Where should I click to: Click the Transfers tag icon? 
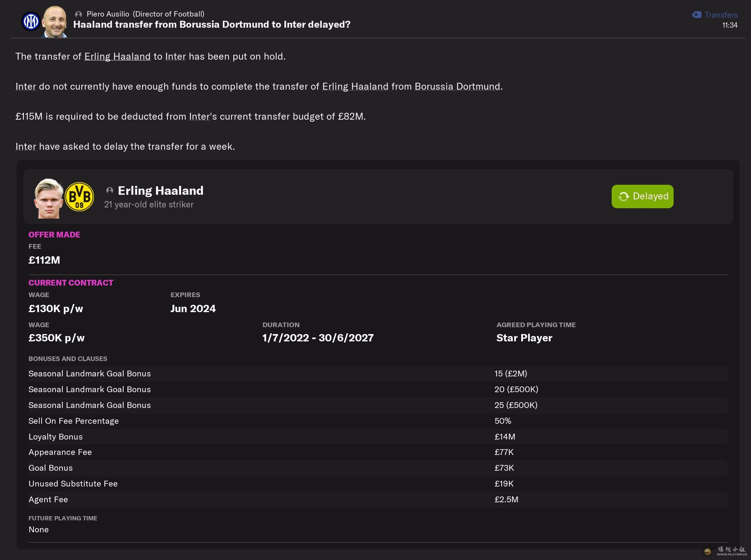697,15
